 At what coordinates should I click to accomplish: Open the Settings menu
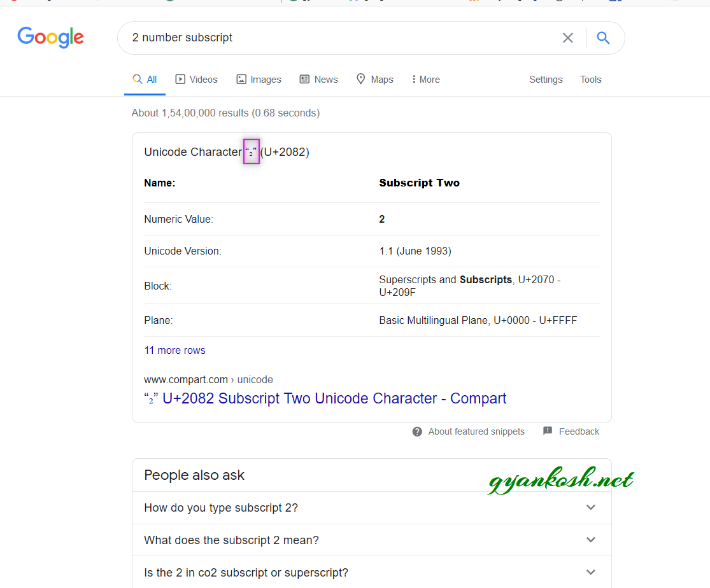[x=546, y=79]
